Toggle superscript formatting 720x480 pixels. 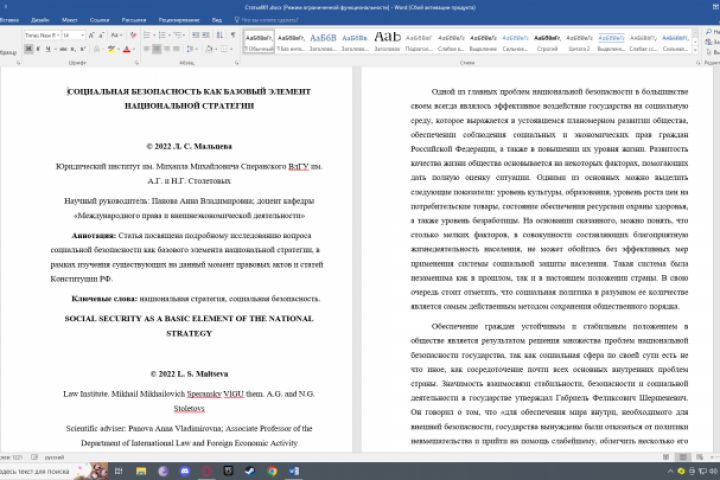pyautogui.click(x=83, y=49)
